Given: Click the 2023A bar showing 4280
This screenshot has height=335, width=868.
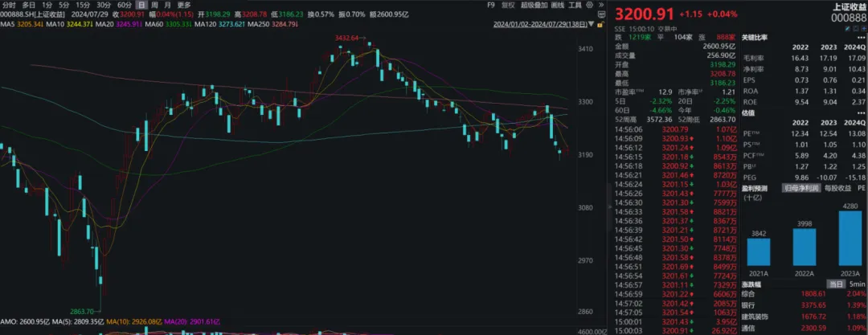Looking at the screenshot, I should (x=850, y=238).
